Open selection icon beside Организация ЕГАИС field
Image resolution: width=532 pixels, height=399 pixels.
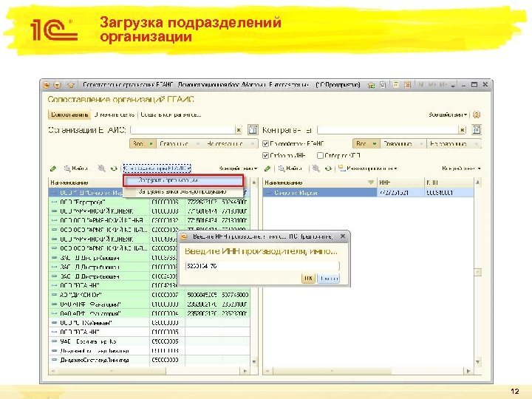(253, 129)
